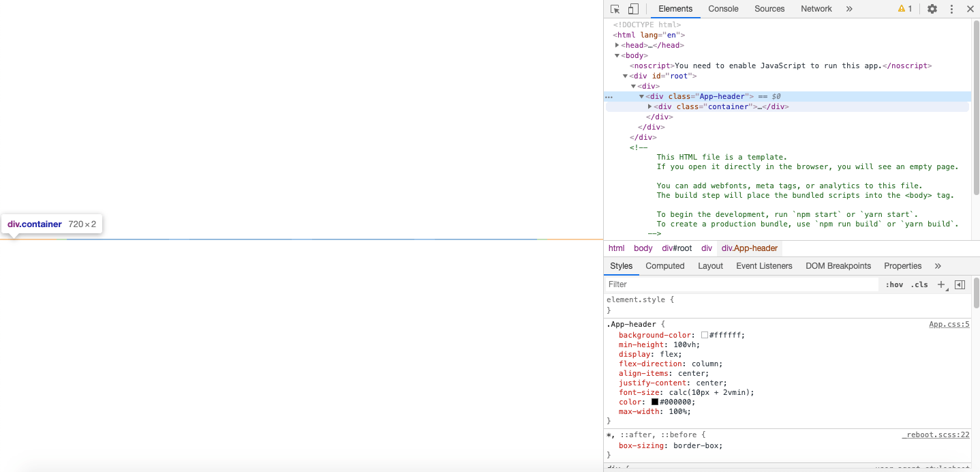
Task: Edit the display flex value
Action: point(669,355)
